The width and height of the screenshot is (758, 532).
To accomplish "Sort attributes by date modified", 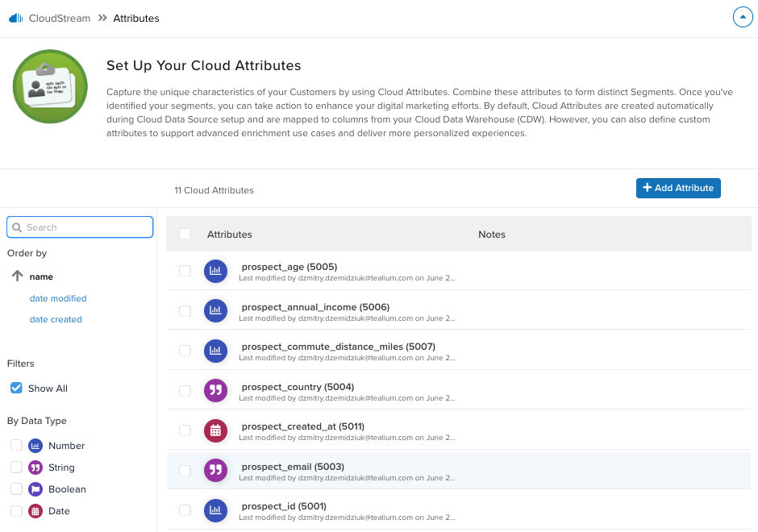I will click(58, 298).
